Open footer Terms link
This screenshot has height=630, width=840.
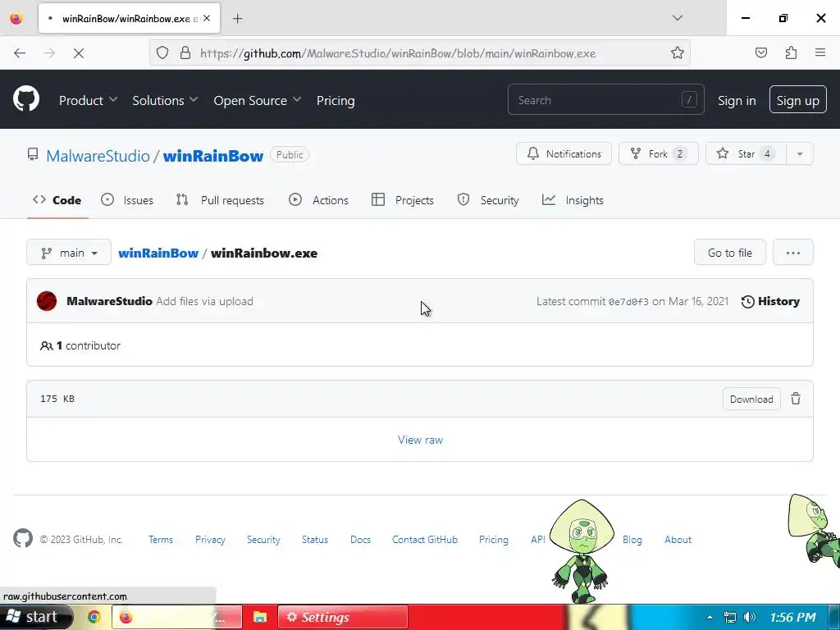[x=161, y=540]
